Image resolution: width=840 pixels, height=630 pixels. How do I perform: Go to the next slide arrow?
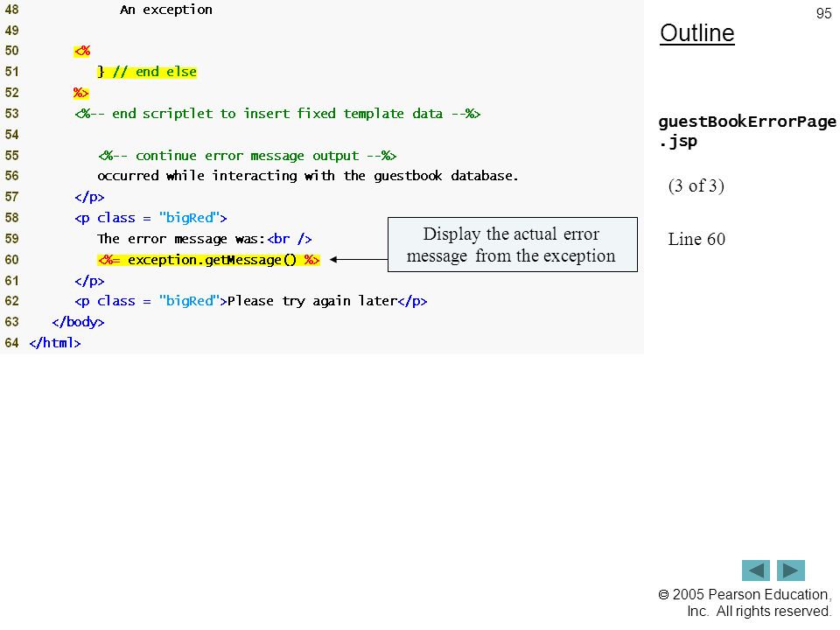tap(791, 570)
